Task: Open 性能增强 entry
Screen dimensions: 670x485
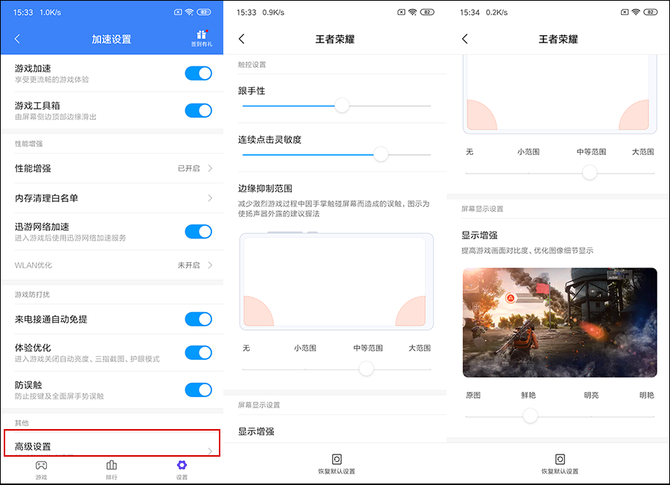Action: [112, 168]
